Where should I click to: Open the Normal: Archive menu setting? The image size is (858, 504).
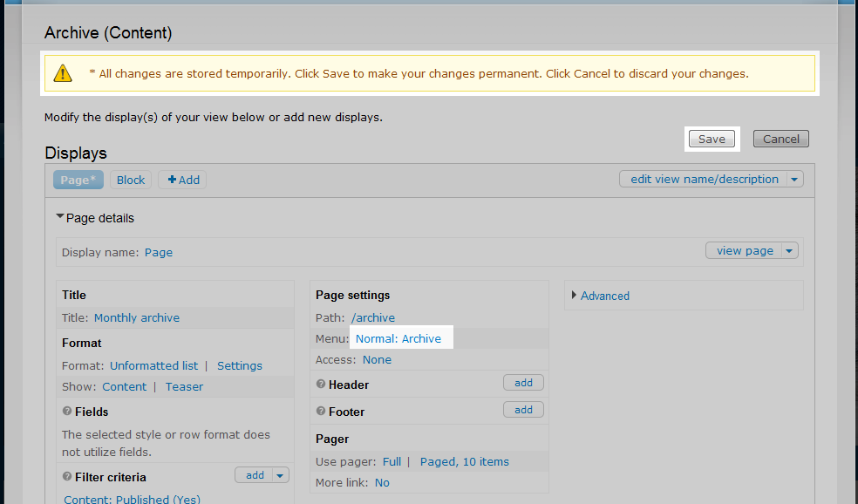(x=398, y=338)
